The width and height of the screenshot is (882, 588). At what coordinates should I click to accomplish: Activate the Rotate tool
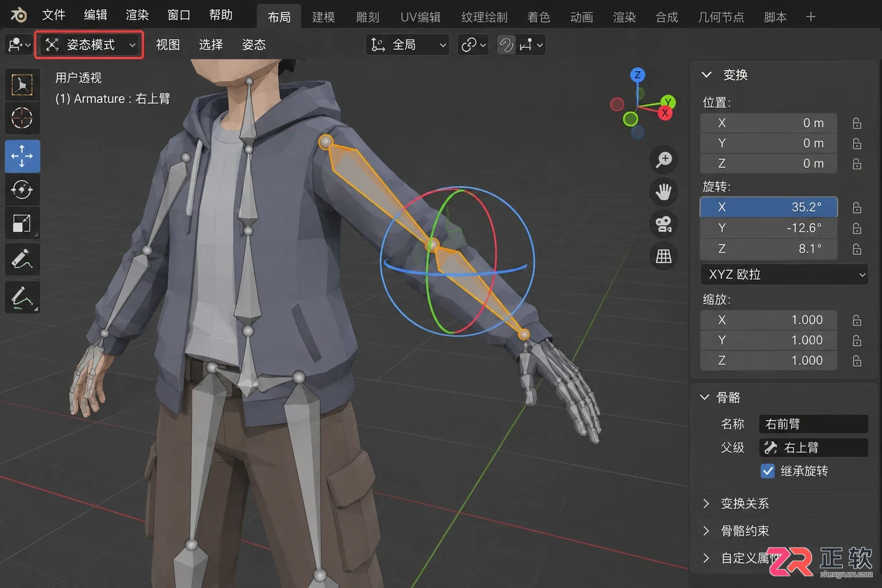coord(22,189)
